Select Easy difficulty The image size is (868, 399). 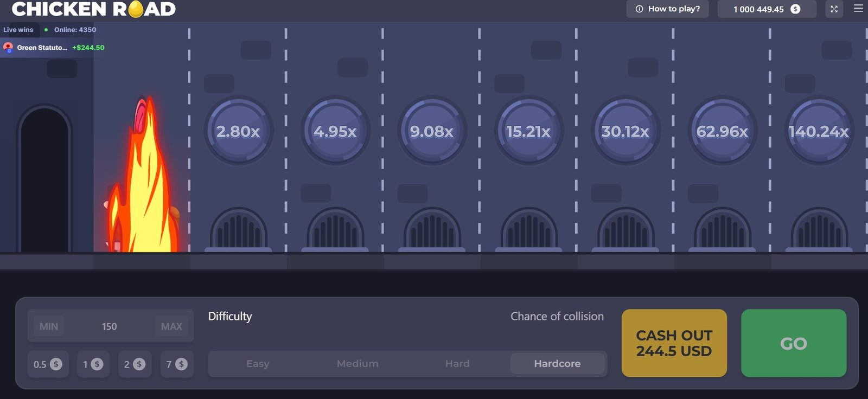[258, 364]
